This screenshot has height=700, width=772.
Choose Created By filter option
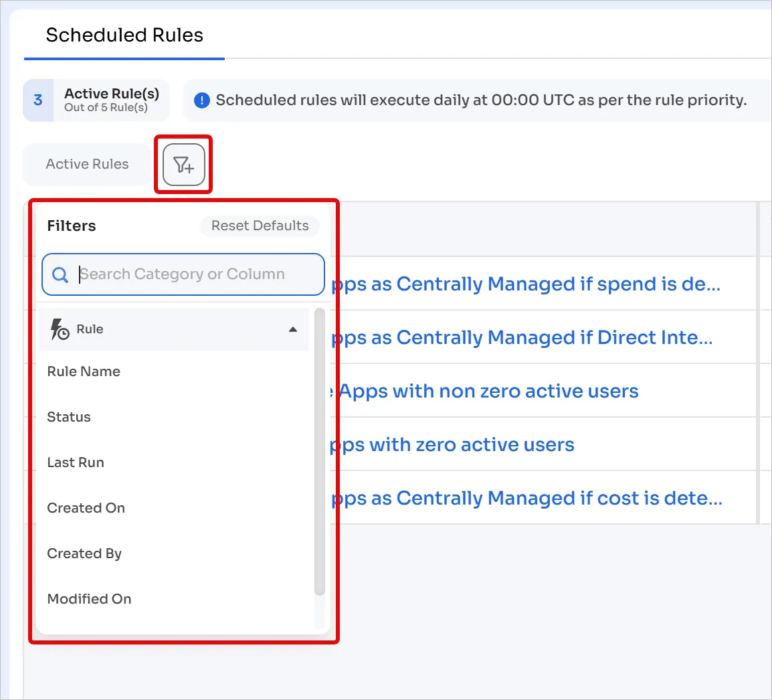[84, 553]
